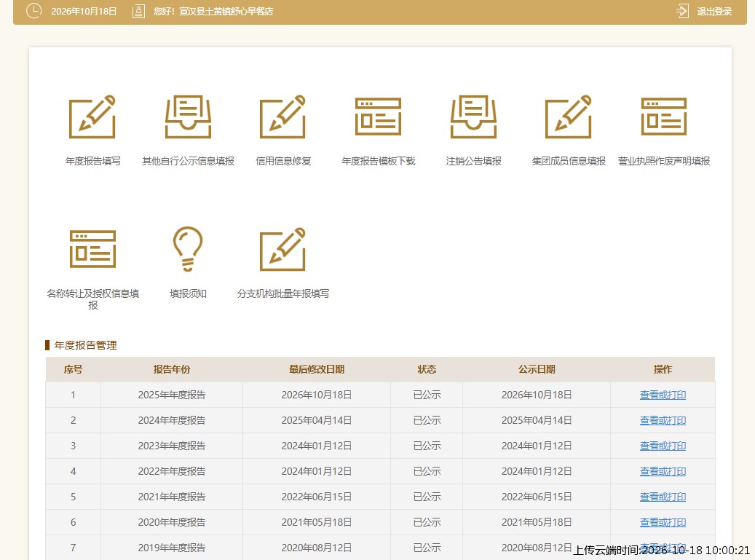Click the 2021年年度报告 report year cell
The width and height of the screenshot is (755, 560).
(x=171, y=497)
